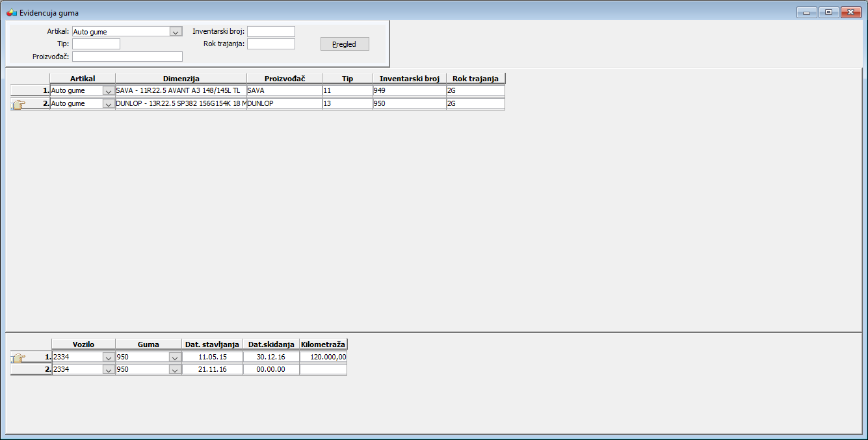
Task: Click the Dimenzija column header
Action: 181,79
